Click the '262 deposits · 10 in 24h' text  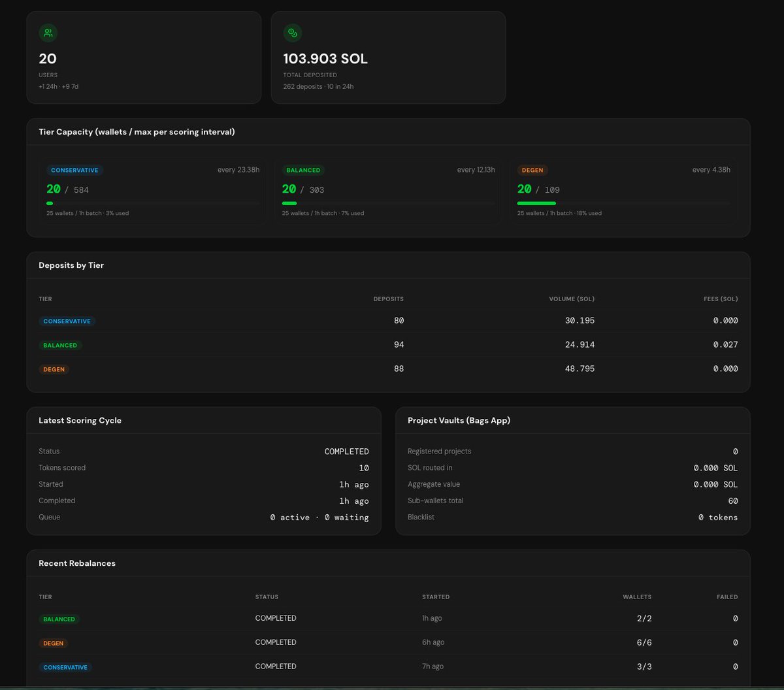(x=318, y=86)
